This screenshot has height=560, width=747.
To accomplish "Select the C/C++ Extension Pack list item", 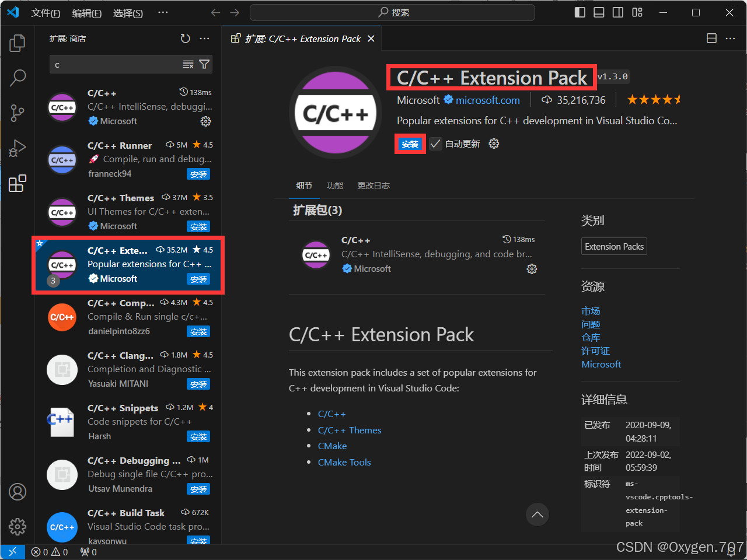I will [x=128, y=265].
